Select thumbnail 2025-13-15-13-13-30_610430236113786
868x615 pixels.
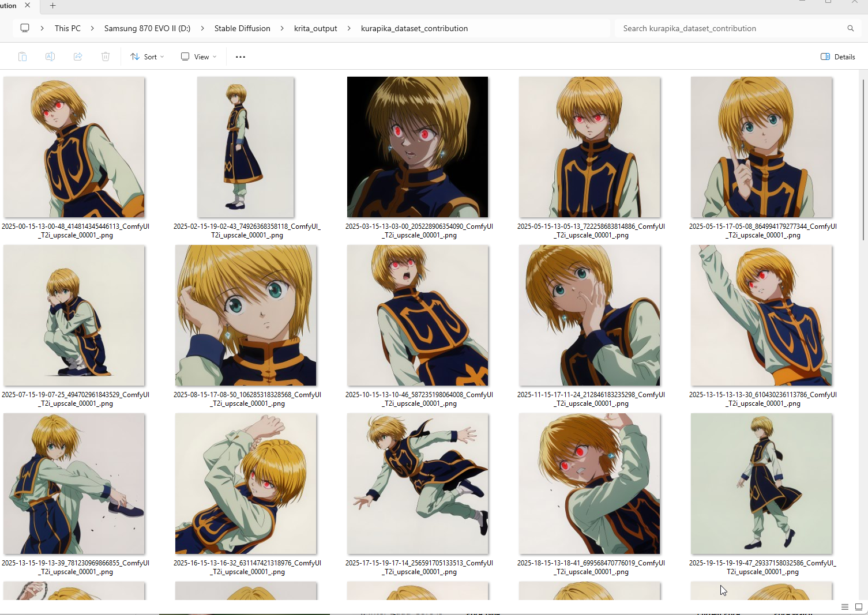[x=761, y=315]
